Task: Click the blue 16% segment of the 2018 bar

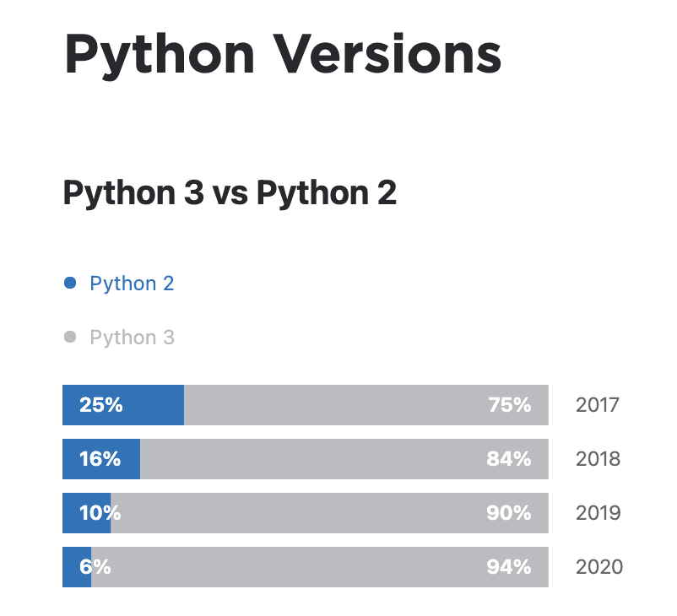Action: [101, 459]
